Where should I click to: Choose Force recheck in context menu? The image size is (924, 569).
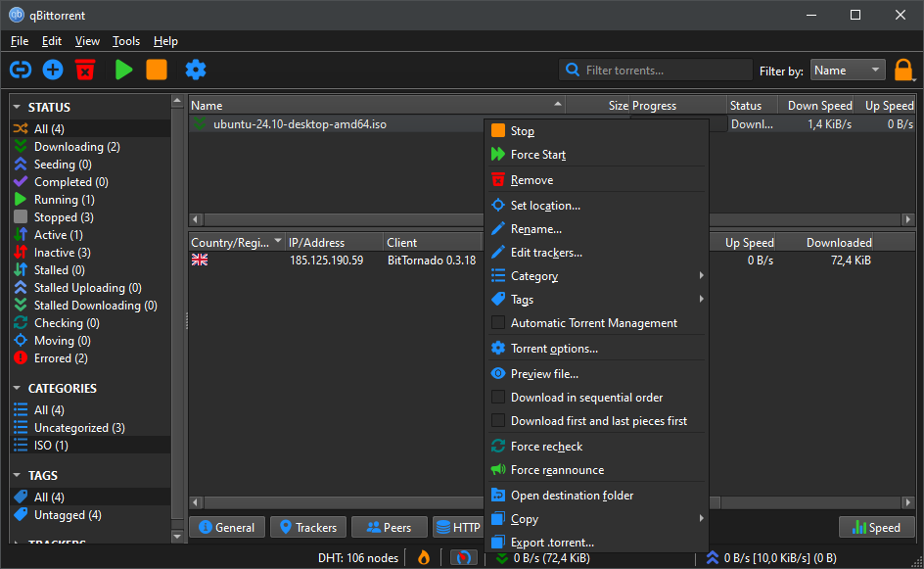[596, 447]
